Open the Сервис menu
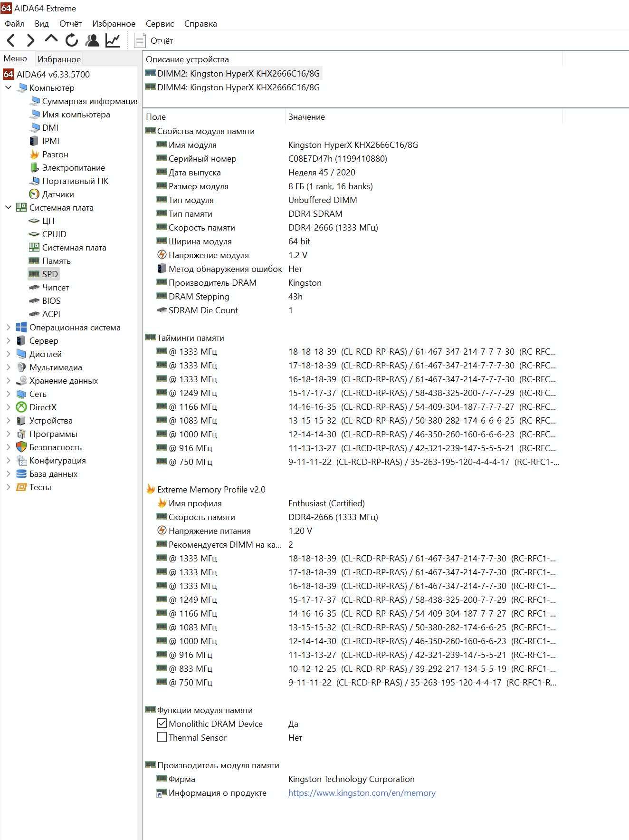 (x=160, y=23)
